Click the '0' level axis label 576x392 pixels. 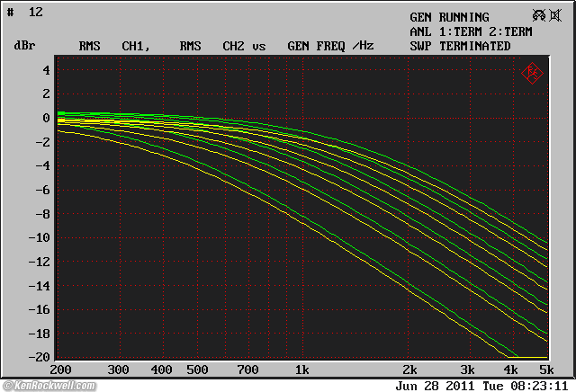pyautogui.click(x=46, y=118)
